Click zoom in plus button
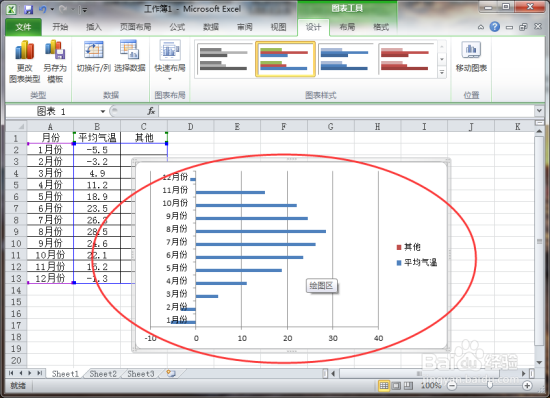 [527, 386]
